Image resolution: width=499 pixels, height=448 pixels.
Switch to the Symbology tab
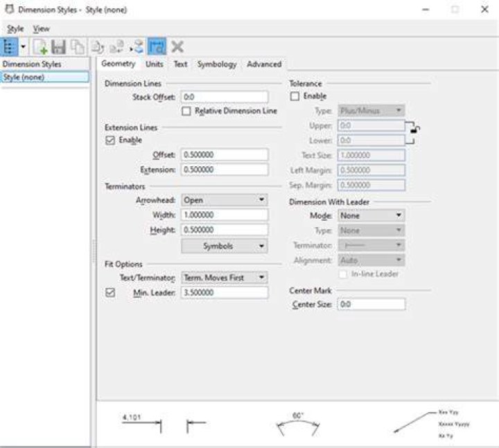coord(217,64)
